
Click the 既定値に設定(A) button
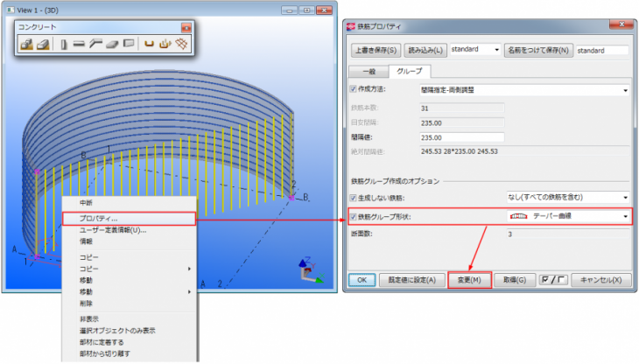(x=412, y=280)
